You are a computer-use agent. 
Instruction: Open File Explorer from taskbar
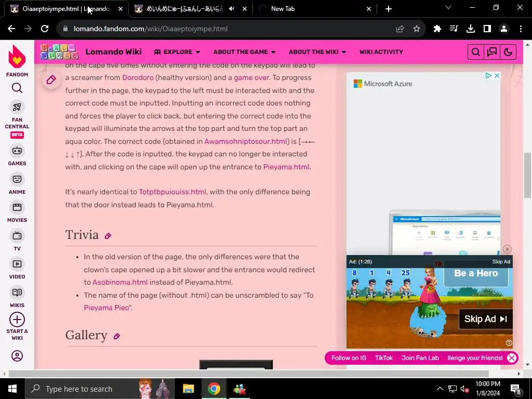tap(188, 389)
